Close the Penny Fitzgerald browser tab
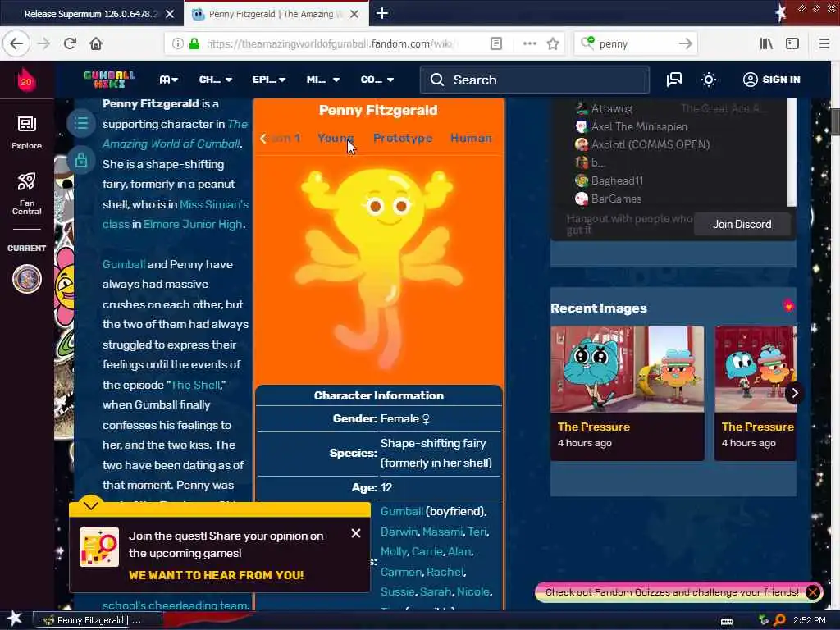 point(354,14)
